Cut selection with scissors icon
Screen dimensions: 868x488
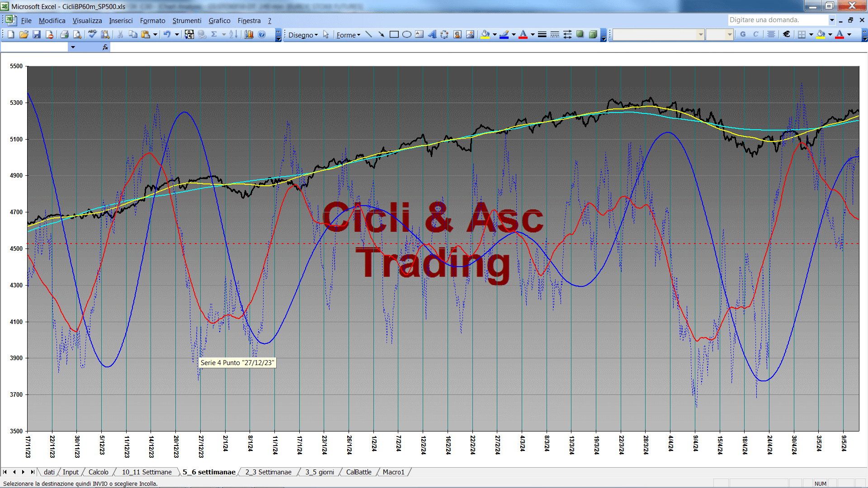coord(120,34)
